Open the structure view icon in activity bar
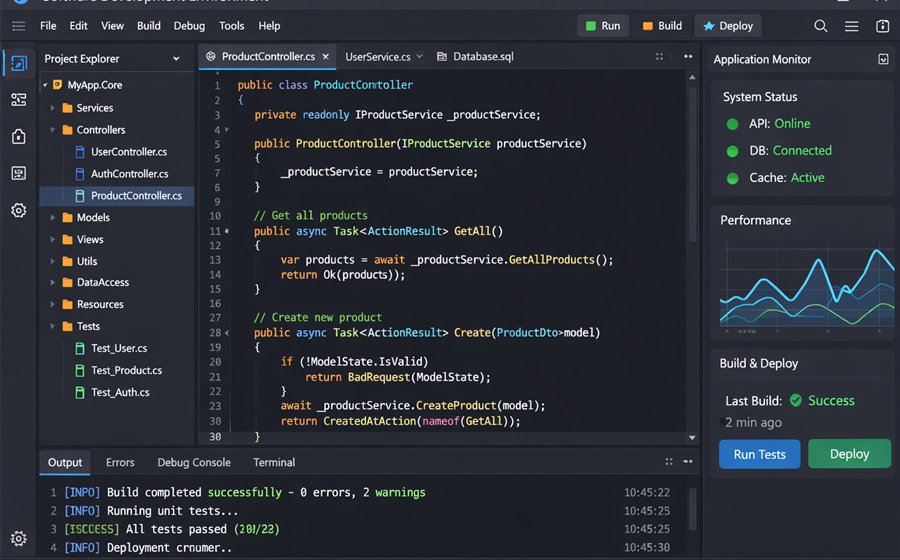The height and width of the screenshot is (560, 900). (18, 100)
